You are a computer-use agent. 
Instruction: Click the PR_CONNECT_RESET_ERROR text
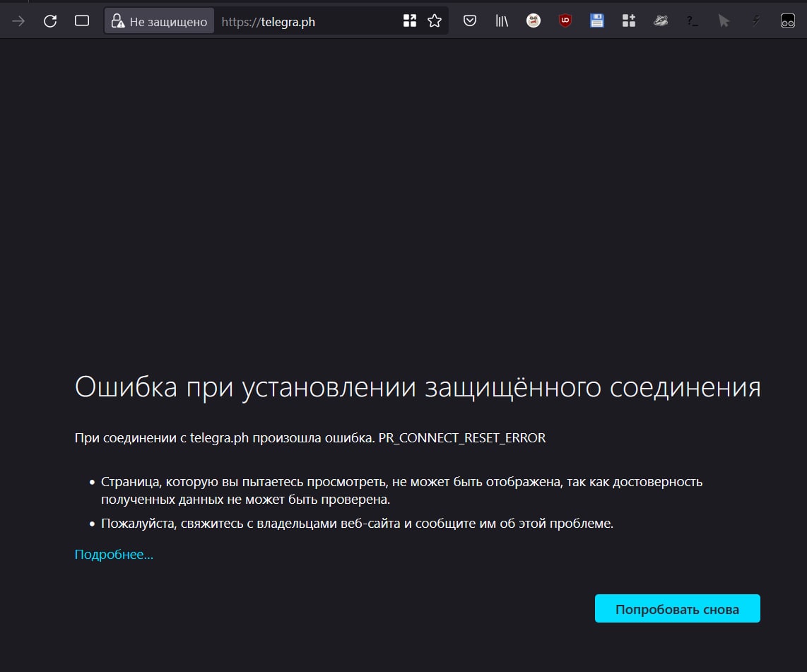461,438
